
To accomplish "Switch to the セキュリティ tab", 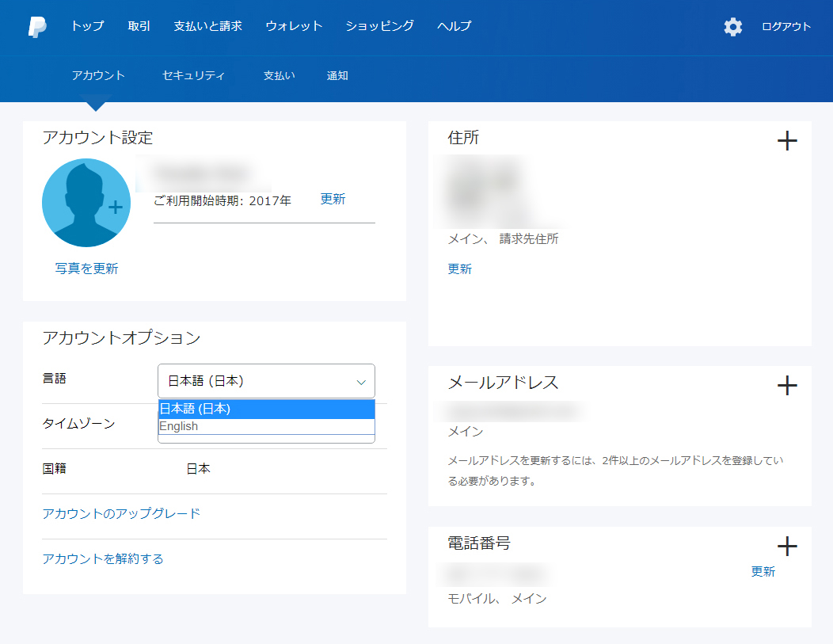I will point(193,76).
